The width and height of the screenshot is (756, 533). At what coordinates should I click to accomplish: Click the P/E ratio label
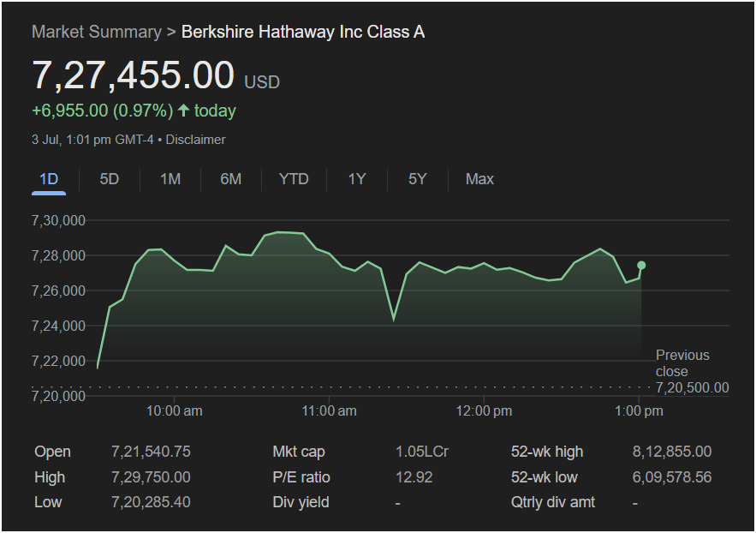click(x=301, y=477)
